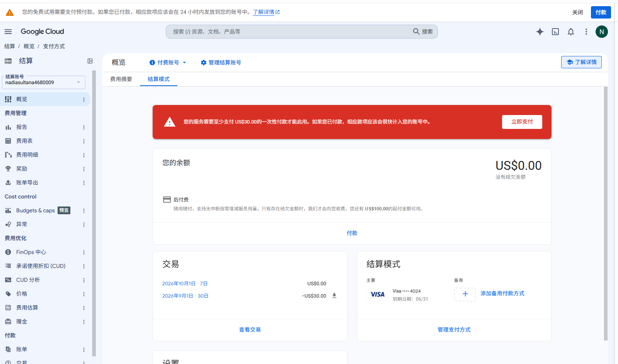Open 承诺使用折扣 (CUD) in the sidebar

click(41, 266)
